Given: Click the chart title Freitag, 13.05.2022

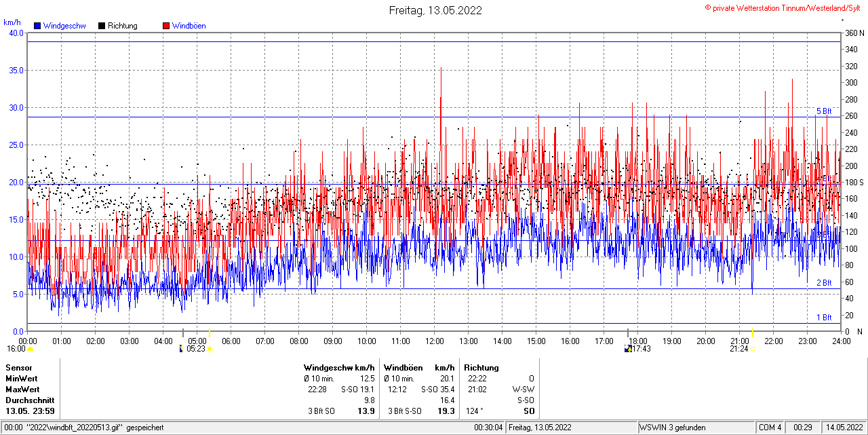Looking at the screenshot, I should click(x=435, y=10).
